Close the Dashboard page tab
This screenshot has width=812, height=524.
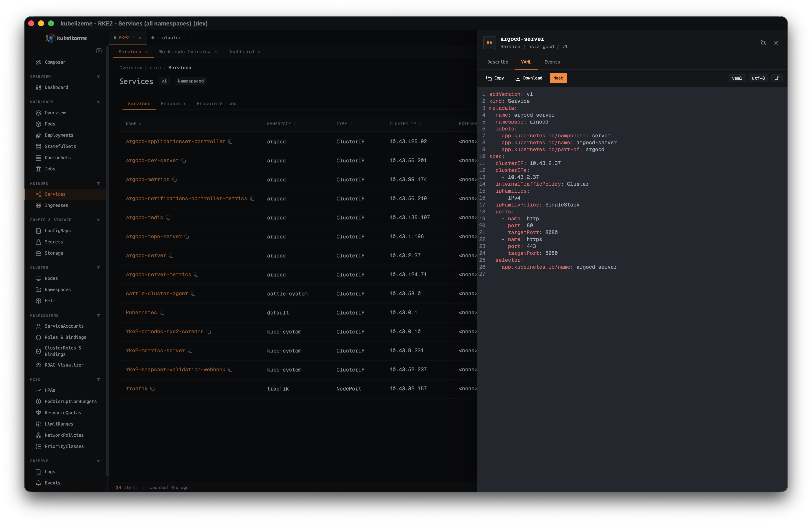(259, 52)
